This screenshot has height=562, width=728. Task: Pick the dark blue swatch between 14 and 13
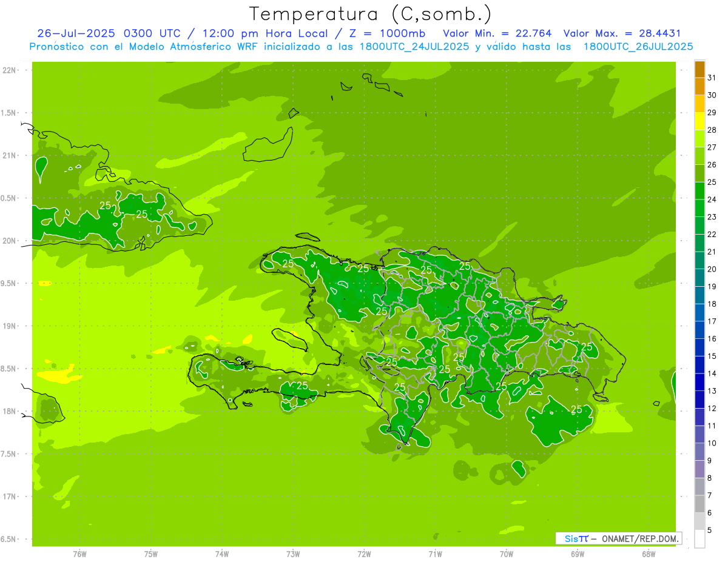[x=700, y=382]
